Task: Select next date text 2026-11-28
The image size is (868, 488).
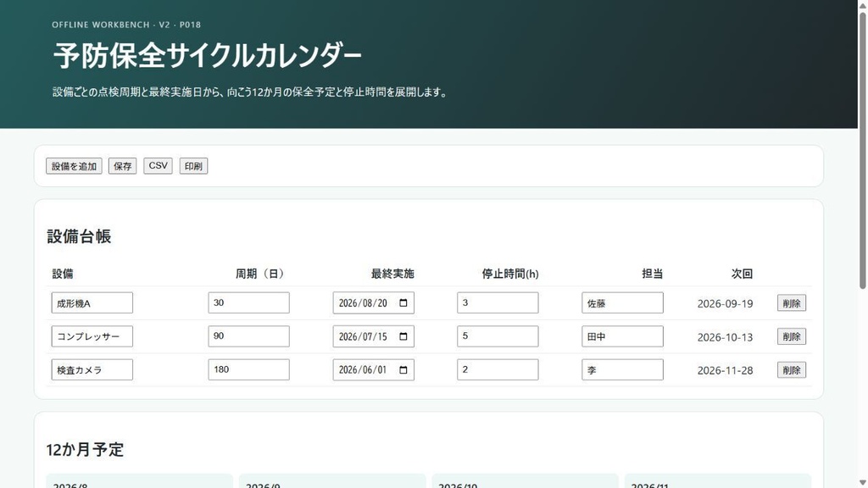Action: 726,371
